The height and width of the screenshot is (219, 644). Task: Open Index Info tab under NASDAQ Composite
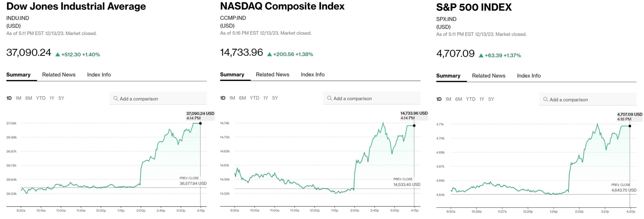[x=312, y=75]
